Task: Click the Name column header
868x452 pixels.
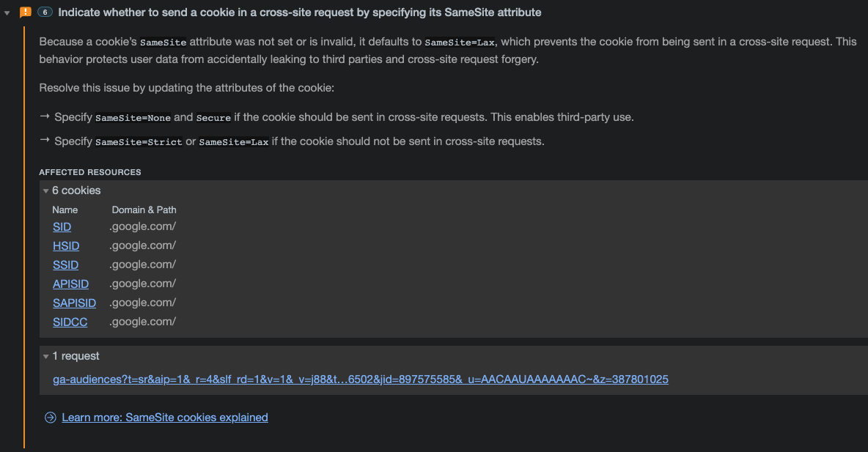Action: [65, 210]
